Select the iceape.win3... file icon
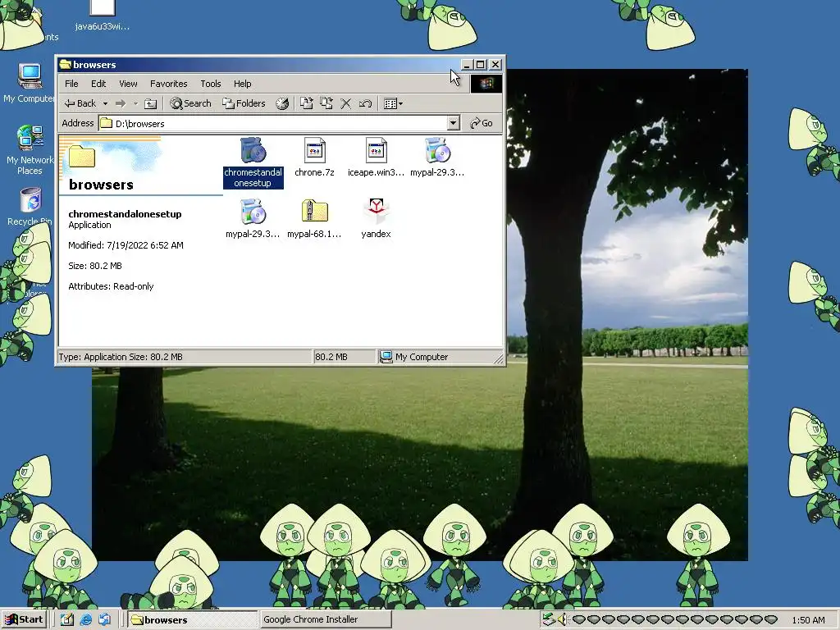Viewport: 840px width, 630px height. pos(376,157)
